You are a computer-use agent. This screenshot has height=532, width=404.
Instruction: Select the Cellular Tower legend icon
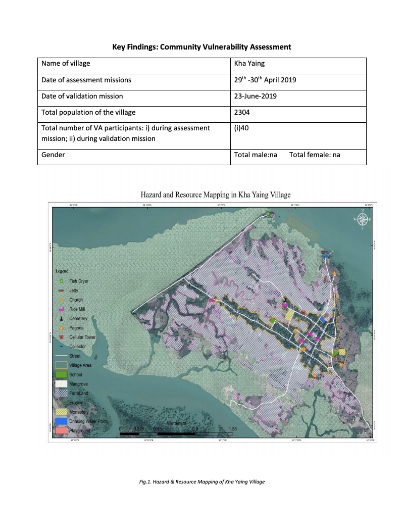(x=61, y=337)
